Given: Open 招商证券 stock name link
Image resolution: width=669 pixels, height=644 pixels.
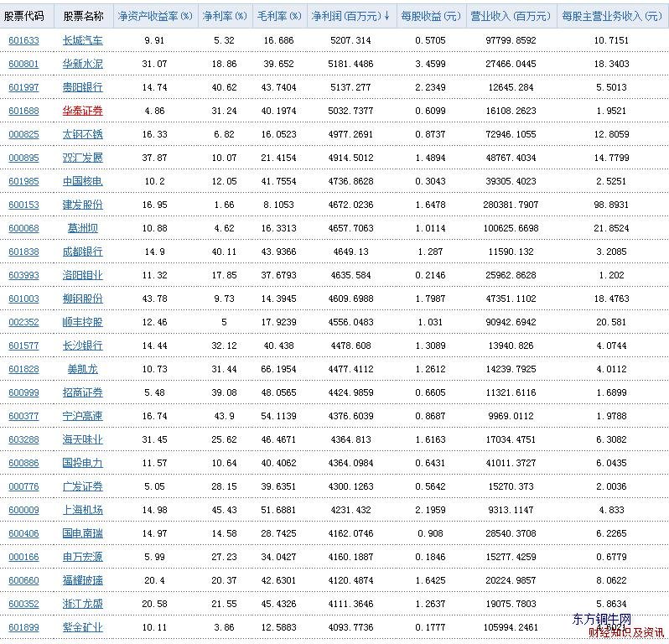Looking at the screenshot, I should [83, 392].
